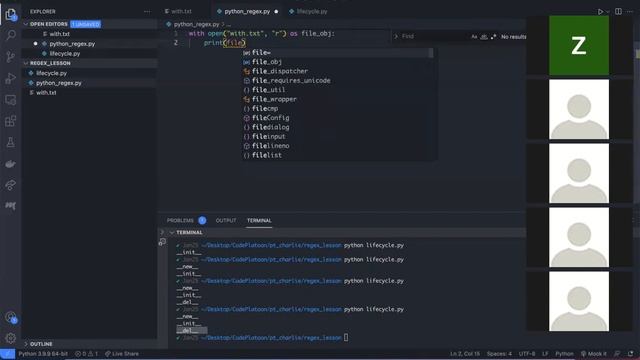Viewport: 640px width, 360px height.
Task: Split the editor with split icon
Action: point(618,11)
